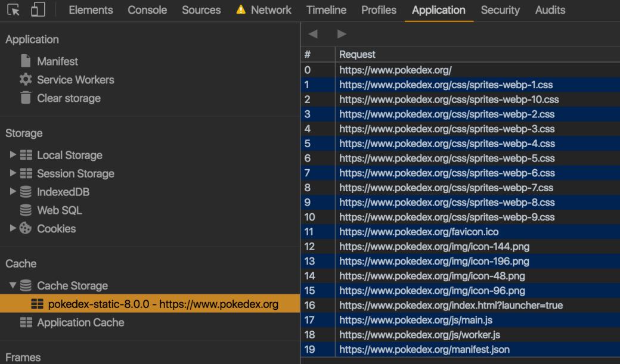The height and width of the screenshot is (364, 620).
Task: Click the Manifest document icon
Action: pos(26,61)
